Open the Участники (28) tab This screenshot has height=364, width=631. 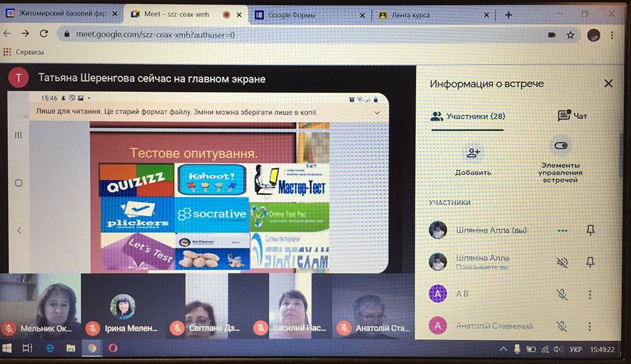pos(468,116)
